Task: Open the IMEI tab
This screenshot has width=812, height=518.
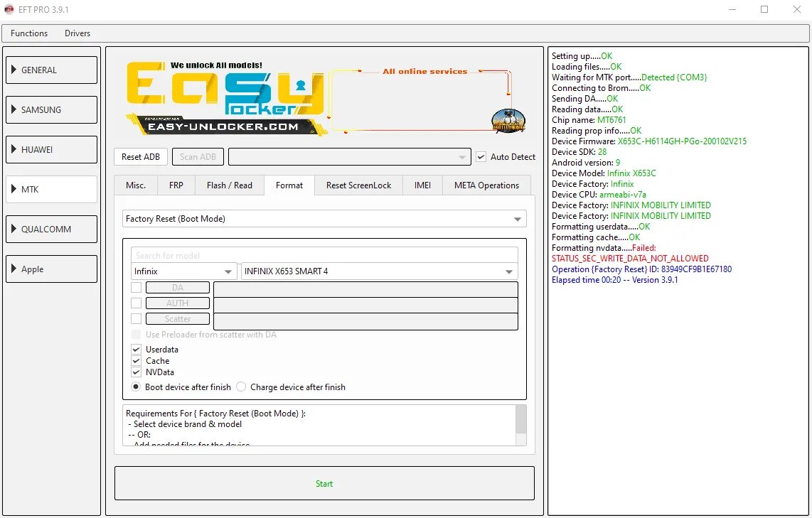Action: [422, 185]
